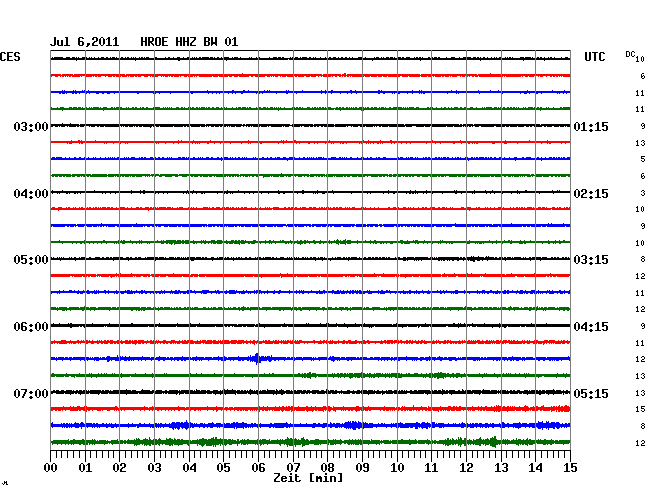Select DC value "15" in right-hand column
The width and height of the screenshot is (650, 494).
[x=640, y=409]
